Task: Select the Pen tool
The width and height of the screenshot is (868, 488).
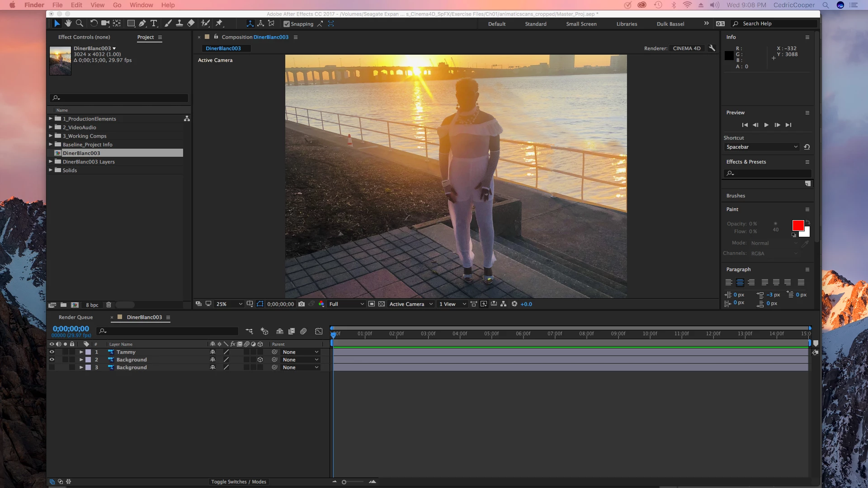Action: click(142, 23)
